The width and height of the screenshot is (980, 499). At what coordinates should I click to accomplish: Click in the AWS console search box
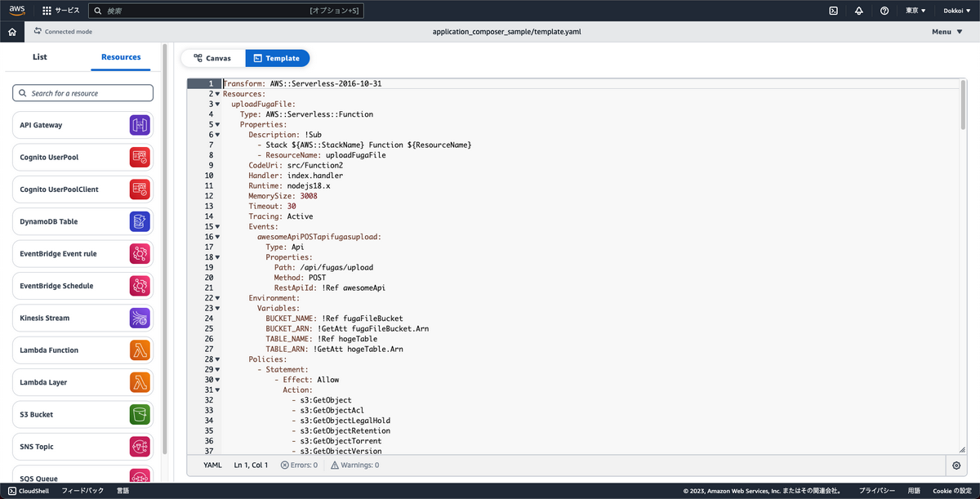pos(226,11)
